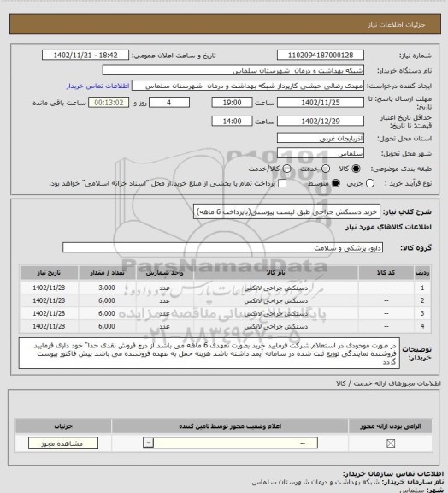Select the کالا radio button
The height and width of the screenshot is (493, 448).
(x=356, y=169)
